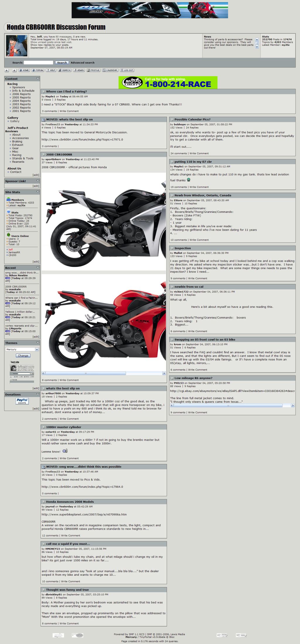Viewport: 300px width, 644px height.
Task: Click topic icon beside '2008 CBR1000RR' post title
Action: [44, 154]
